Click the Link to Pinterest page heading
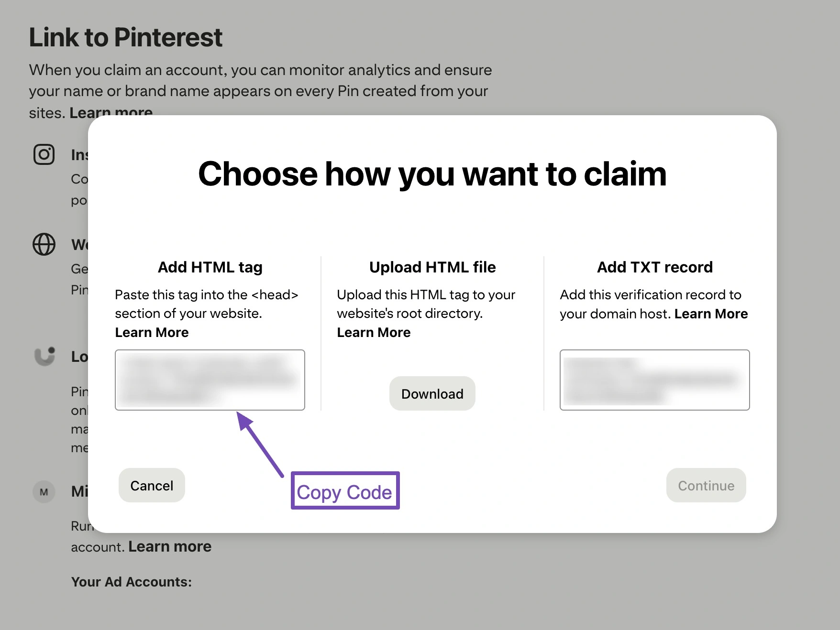This screenshot has height=630, width=840. [126, 37]
